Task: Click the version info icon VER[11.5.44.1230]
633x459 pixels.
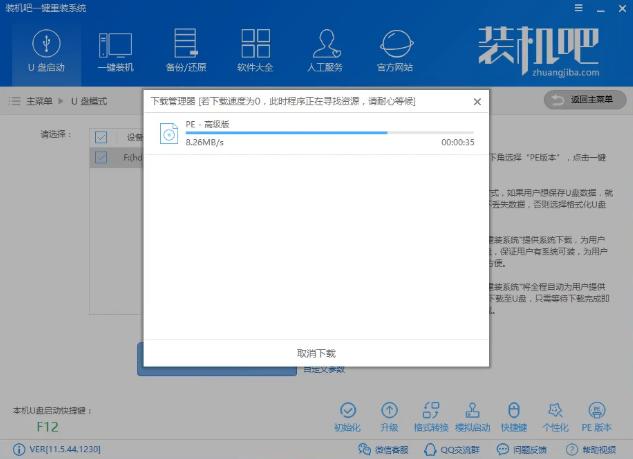Action: click(19, 449)
